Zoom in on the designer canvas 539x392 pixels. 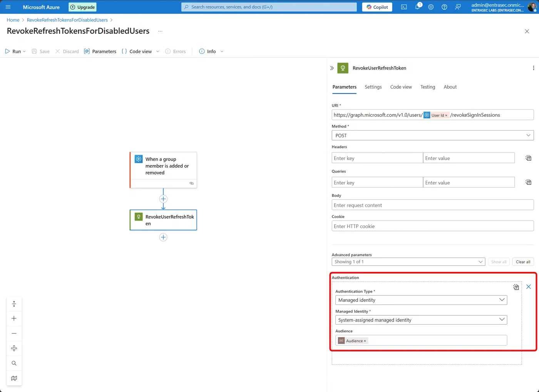(x=14, y=318)
